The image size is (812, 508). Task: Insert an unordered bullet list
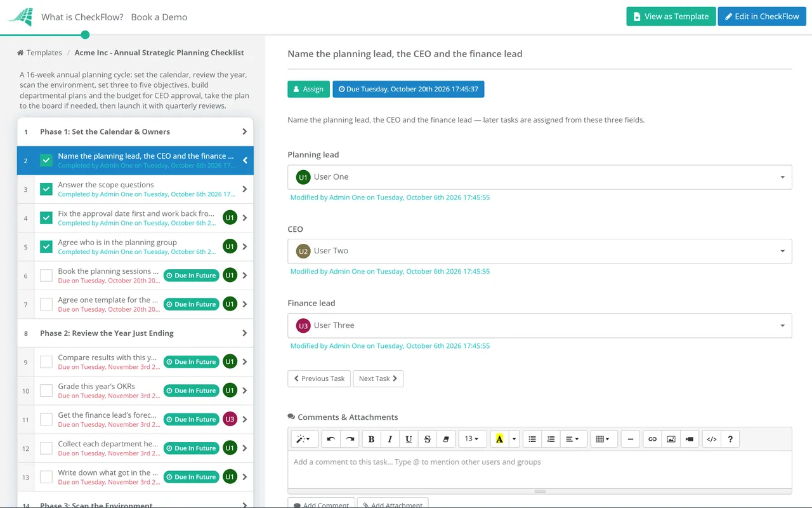[532, 439]
